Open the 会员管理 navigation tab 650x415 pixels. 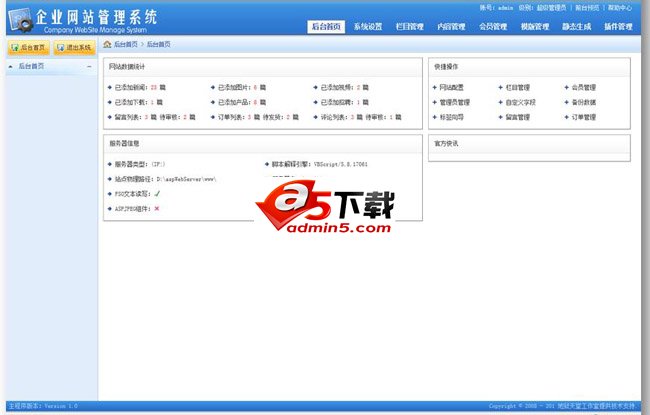pyautogui.click(x=493, y=27)
